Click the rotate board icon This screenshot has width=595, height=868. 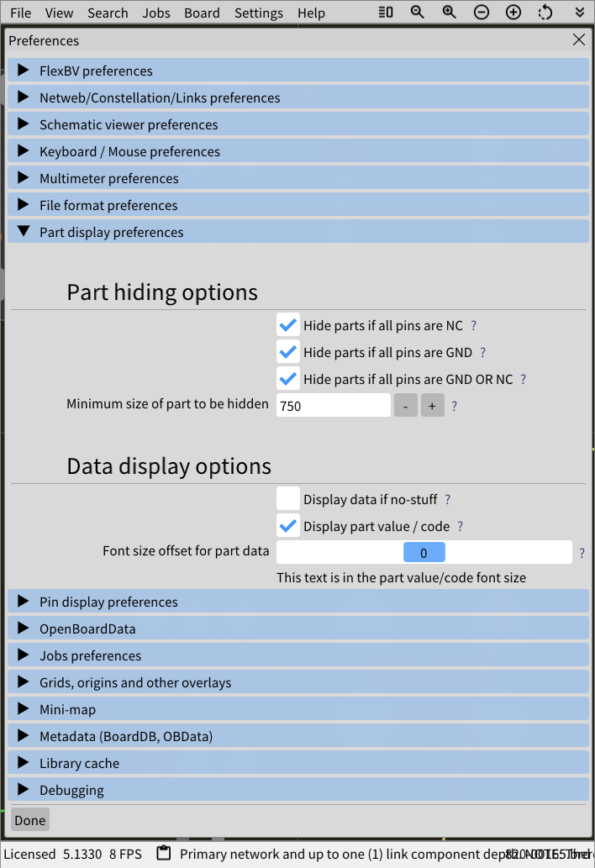click(x=545, y=13)
